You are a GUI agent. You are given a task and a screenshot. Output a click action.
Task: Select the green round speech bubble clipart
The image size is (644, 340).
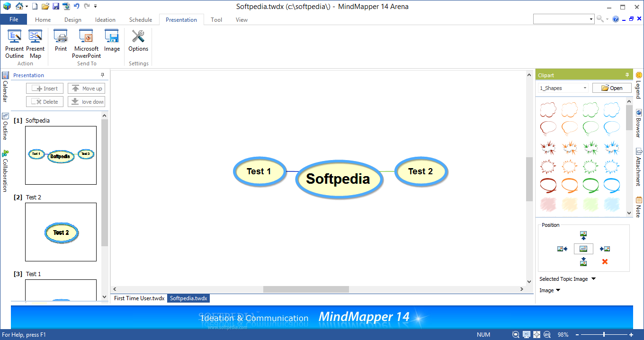point(590,128)
